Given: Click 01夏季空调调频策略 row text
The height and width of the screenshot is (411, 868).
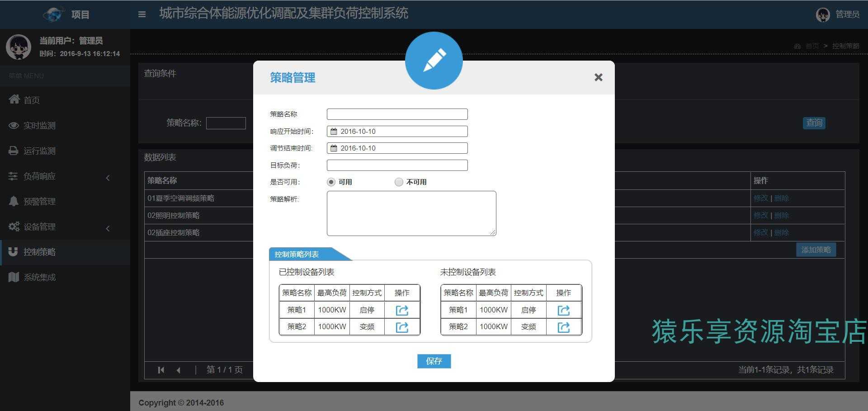Looking at the screenshot, I should (181, 198).
